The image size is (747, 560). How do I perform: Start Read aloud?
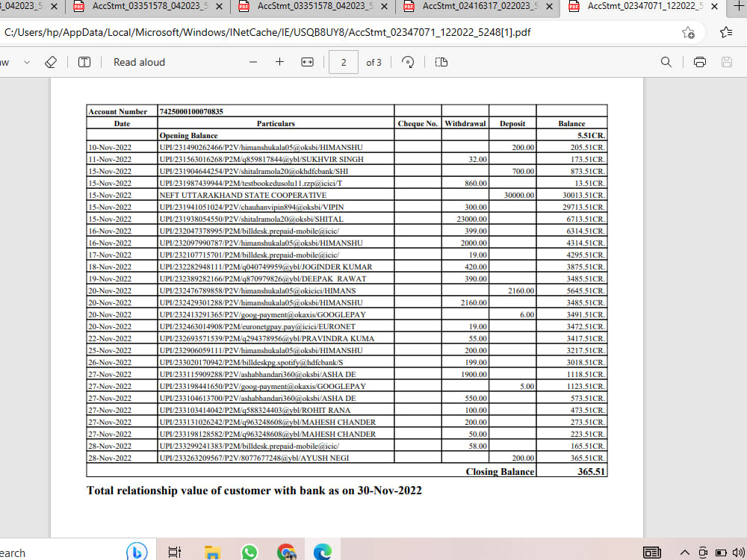pyautogui.click(x=139, y=63)
